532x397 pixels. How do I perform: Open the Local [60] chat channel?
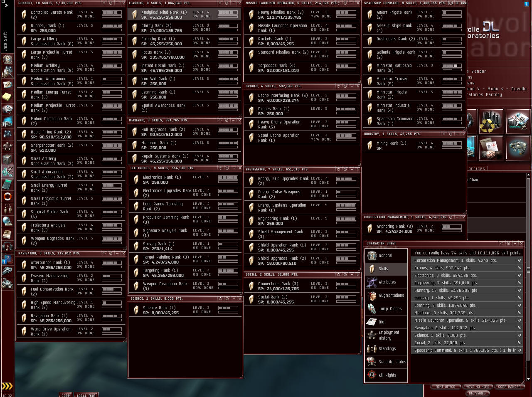click(x=86, y=395)
